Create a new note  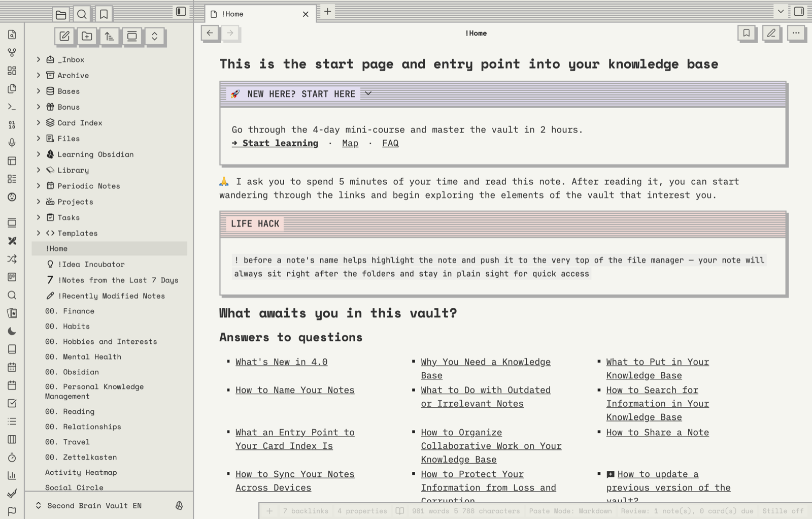[64, 36]
